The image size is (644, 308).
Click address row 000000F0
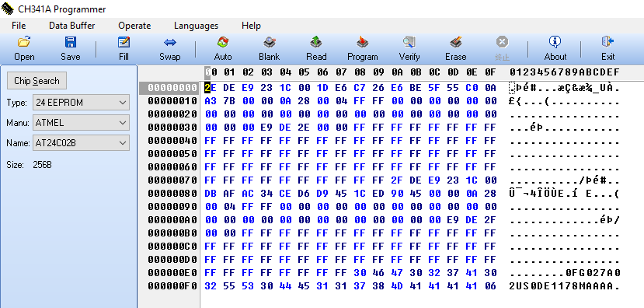tap(172, 285)
